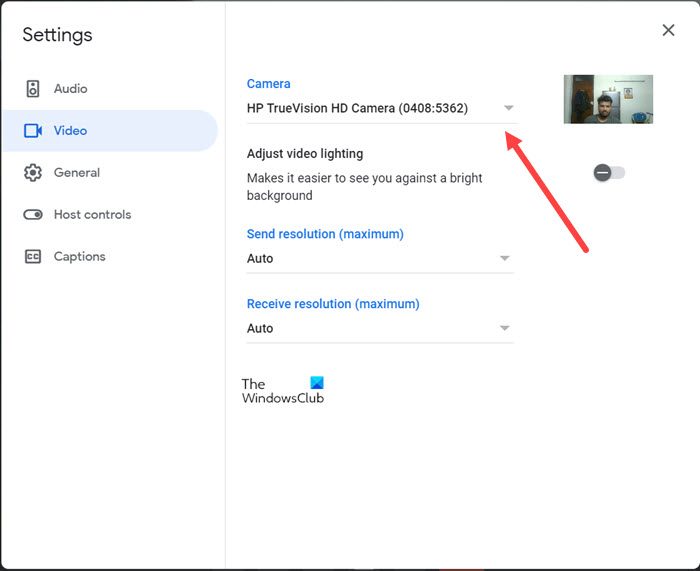Click the Video tab label
700x571 pixels.
point(71,131)
